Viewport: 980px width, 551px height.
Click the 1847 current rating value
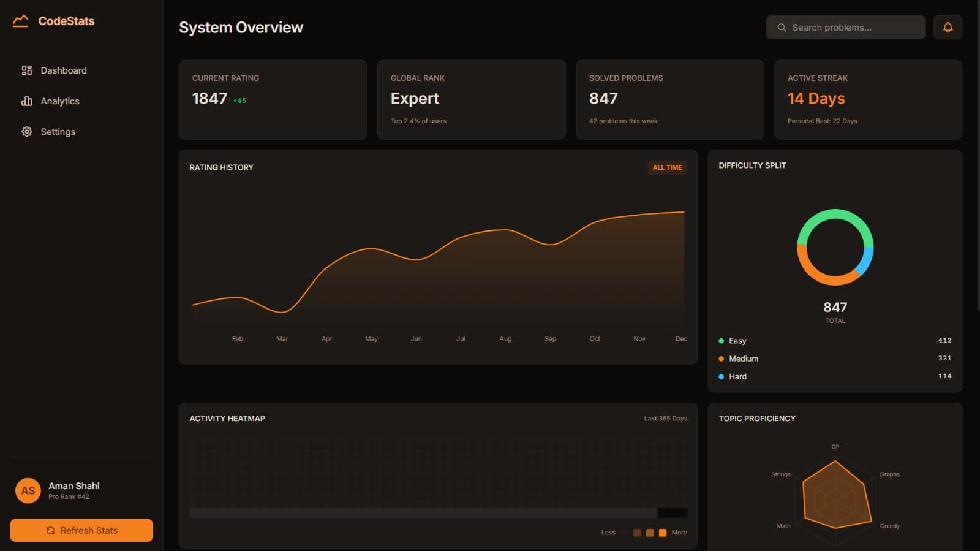209,99
